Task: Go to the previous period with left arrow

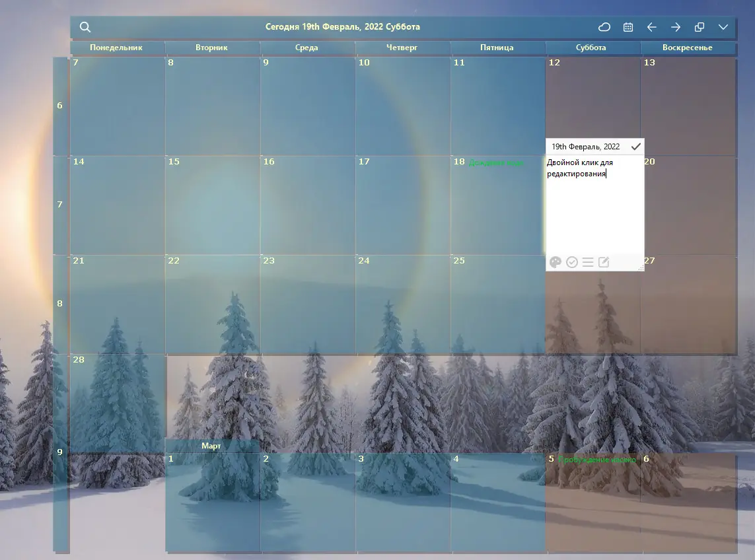Action: 651,27
